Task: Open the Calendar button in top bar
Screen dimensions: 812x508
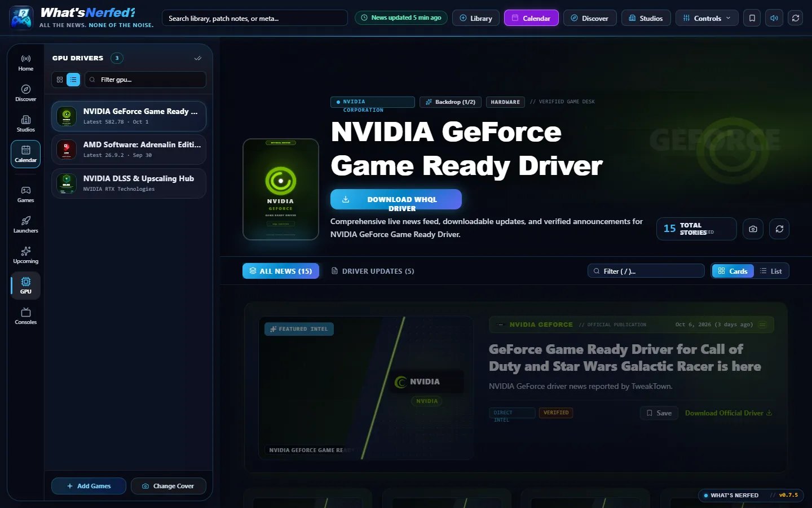Action: click(x=531, y=18)
